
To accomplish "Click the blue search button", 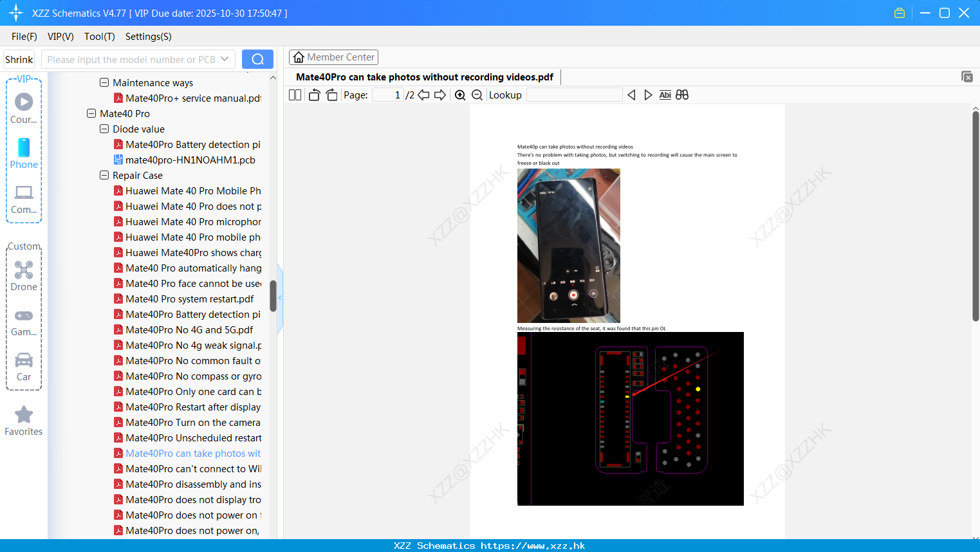I will 257,59.
